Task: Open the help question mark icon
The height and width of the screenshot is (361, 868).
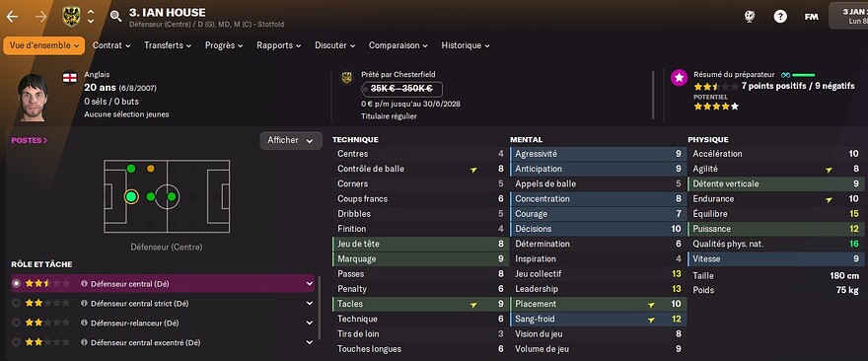Action: [x=780, y=17]
